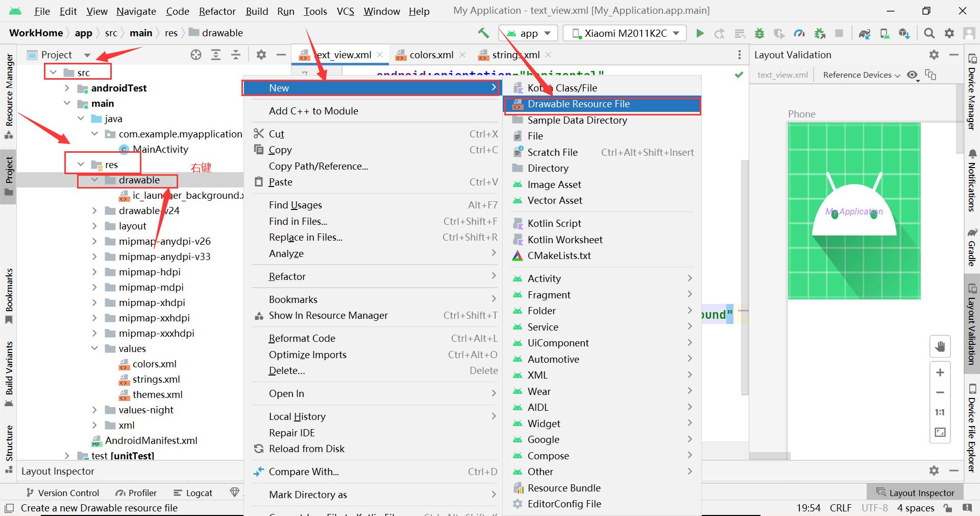Screen dimensions: 980x516
Task: Toggle pan hand tool in preview
Action: [x=940, y=347]
